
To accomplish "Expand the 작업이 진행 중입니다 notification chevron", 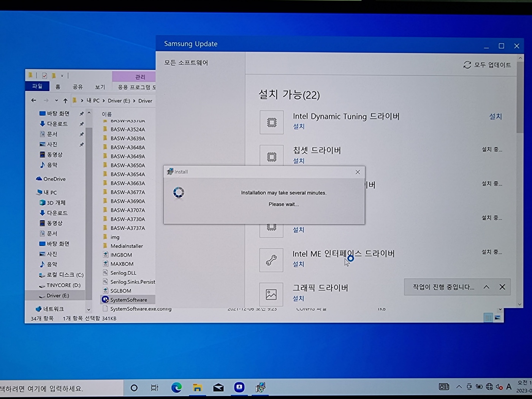I will pyautogui.click(x=486, y=287).
